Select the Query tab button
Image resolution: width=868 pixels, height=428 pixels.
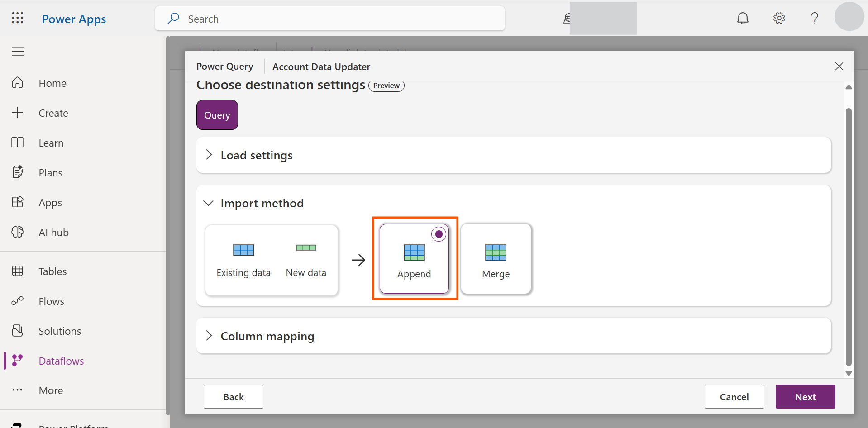tap(217, 115)
